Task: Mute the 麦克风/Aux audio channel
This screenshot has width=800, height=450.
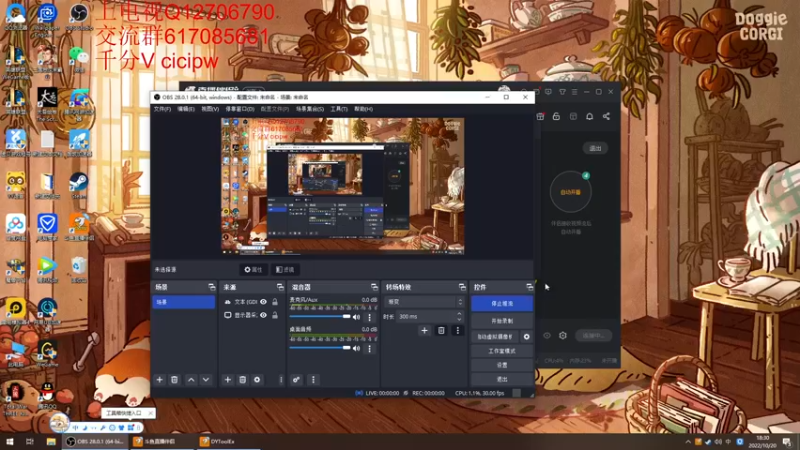Action: 357,317
